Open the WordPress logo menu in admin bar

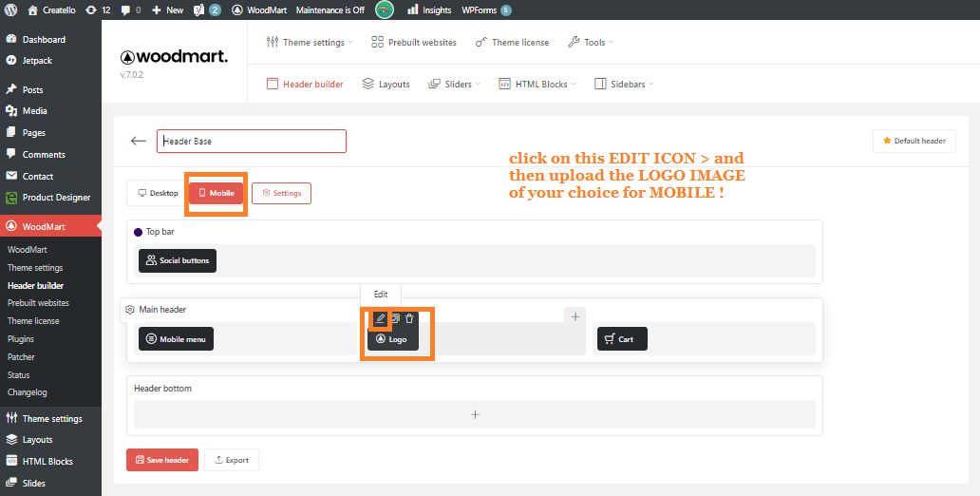click(x=11, y=10)
